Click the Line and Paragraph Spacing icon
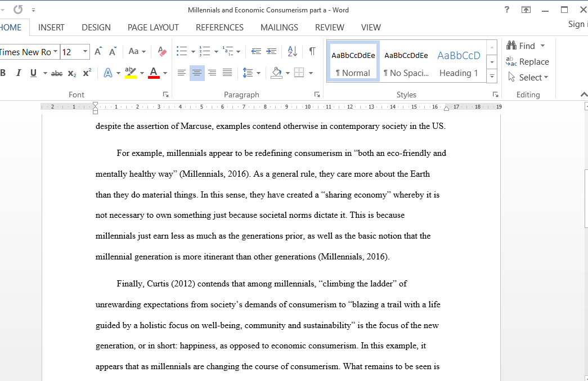This screenshot has width=588, height=381. click(248, 73)
